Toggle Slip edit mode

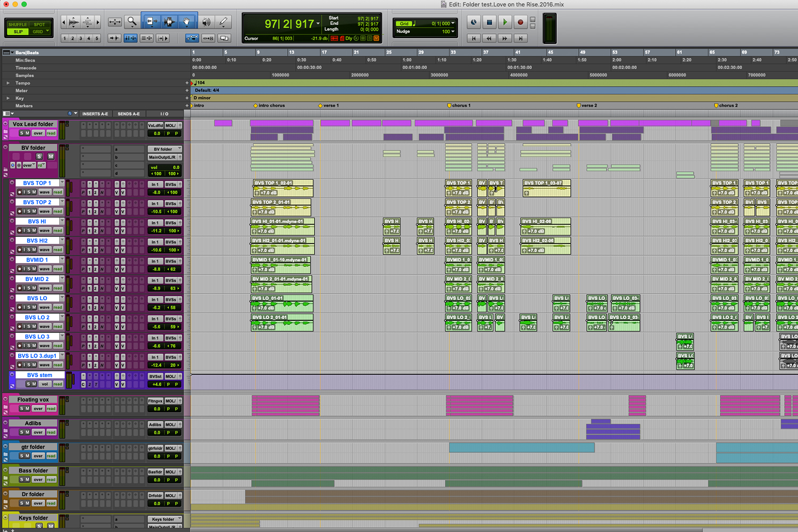tap(18, 32)
